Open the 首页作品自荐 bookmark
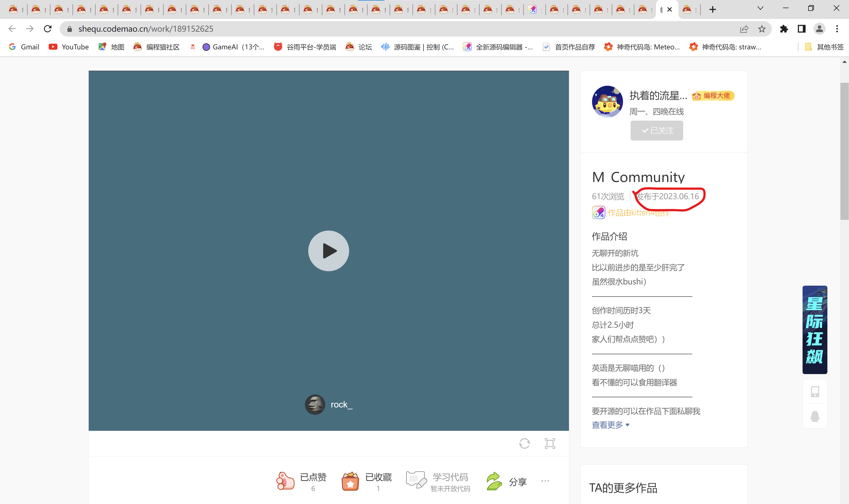The image size is (849, 504). [569, 47]
